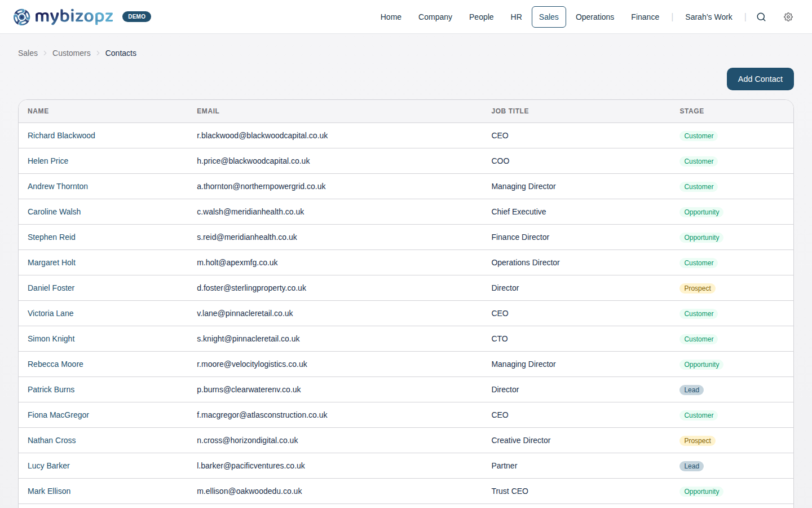This screenshot has width=812, height=508.
Task: Open the HR section
Action: [x=516, y=17]
